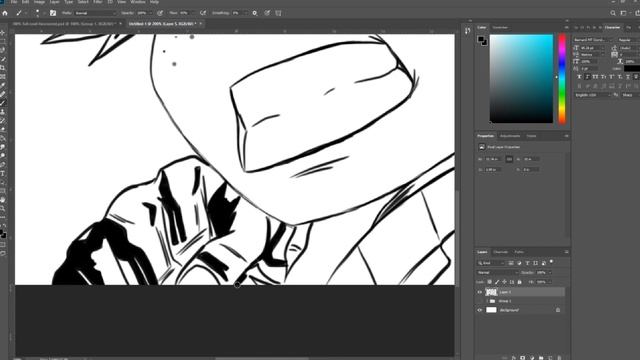The height and width of the screenshot is (360, 640).
Task: Select the Eraser tool
Action: tap(3, 129)
